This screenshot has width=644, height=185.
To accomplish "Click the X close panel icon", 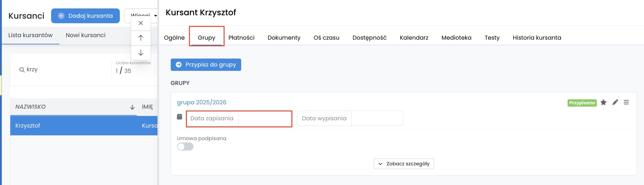I will [x=141, y=23].
